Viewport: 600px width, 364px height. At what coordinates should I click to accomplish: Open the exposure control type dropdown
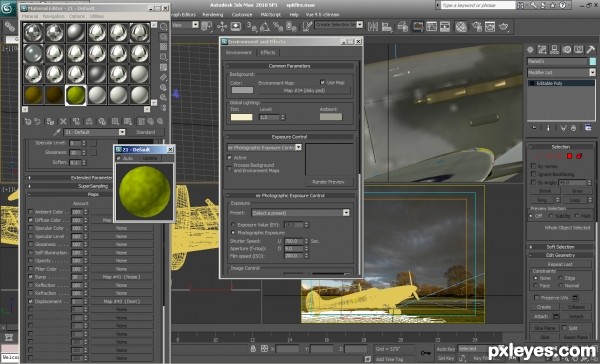tap(298, 147)
